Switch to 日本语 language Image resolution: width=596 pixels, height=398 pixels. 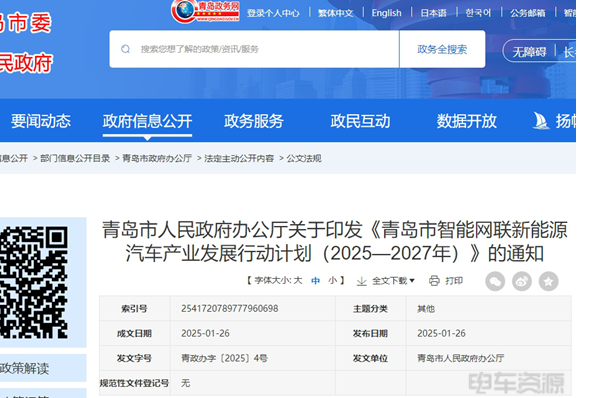(434, 13)
